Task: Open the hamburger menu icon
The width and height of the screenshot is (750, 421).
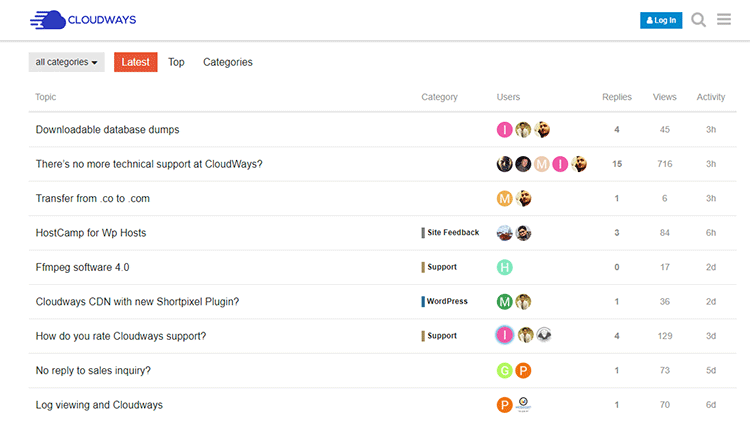Action: coord(724,19)
